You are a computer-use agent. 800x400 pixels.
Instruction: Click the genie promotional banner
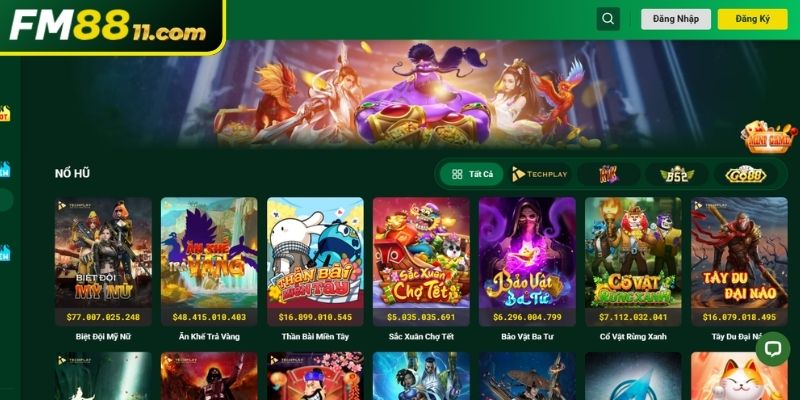click(410, 94)
